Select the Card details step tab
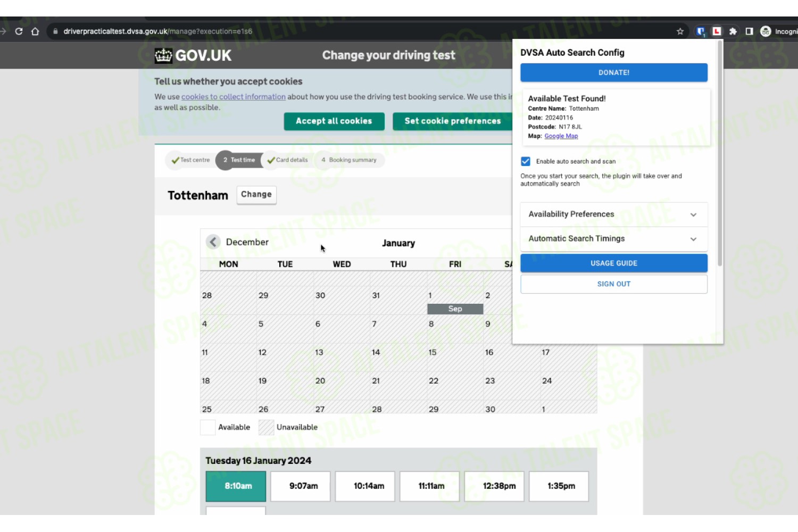Viewport: 798px width, 532px height. (287, 160)
